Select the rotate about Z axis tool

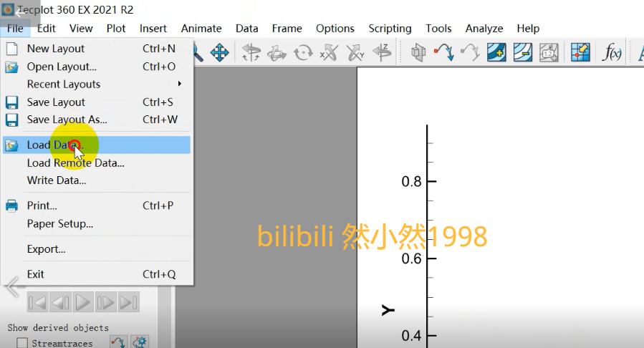(382, 53)
